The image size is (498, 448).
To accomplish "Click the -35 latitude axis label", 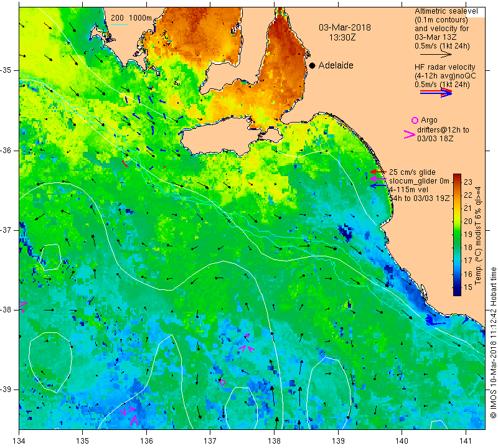I will (6, 70).
